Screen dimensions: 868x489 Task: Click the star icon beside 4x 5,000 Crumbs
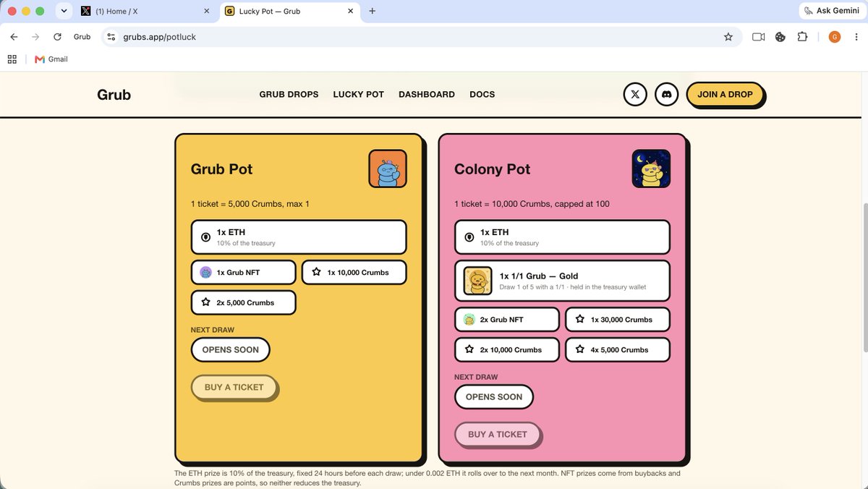tap(579, 349)
